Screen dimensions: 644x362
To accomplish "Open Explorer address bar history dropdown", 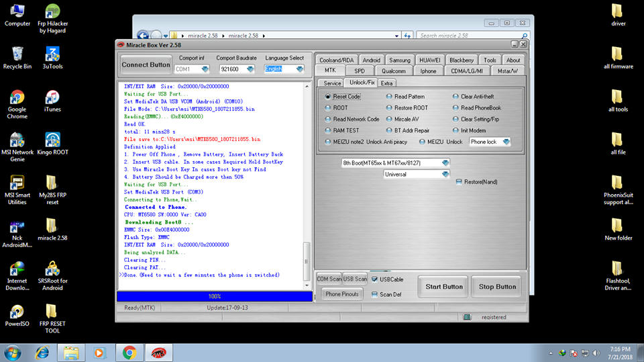I will tap(396, 36).
